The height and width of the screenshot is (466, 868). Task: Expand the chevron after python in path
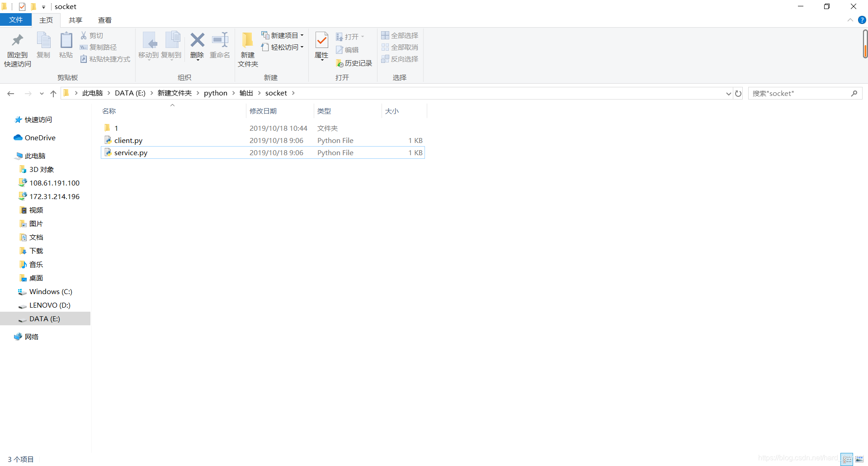coord(233,93)
